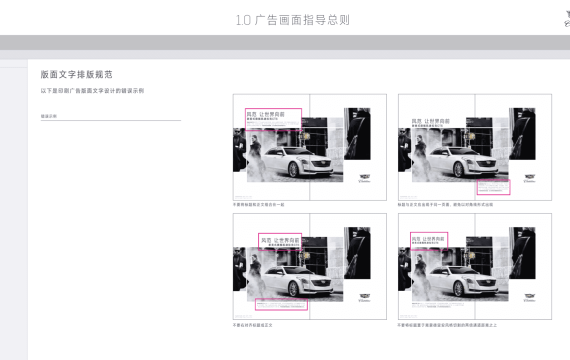Click the Cadillac logo in top-right example
This screenshot has height=360, width=570.
point(529,178)
